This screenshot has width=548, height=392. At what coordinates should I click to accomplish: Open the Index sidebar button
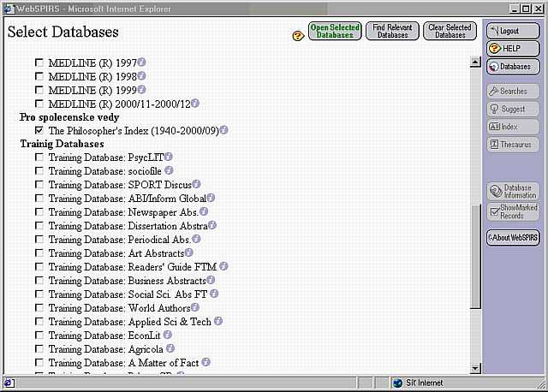pyautogui.click(x=513, y=127)
